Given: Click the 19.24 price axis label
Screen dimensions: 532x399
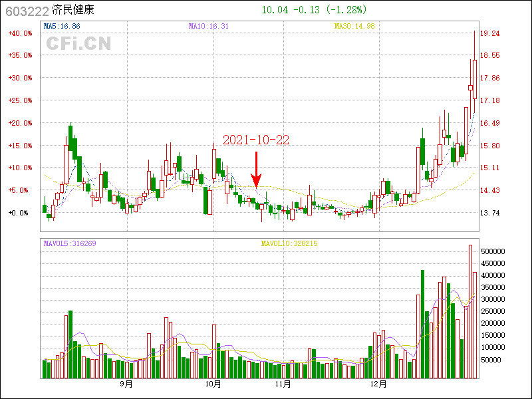Looking at the screenshot, I should [490, 33].
